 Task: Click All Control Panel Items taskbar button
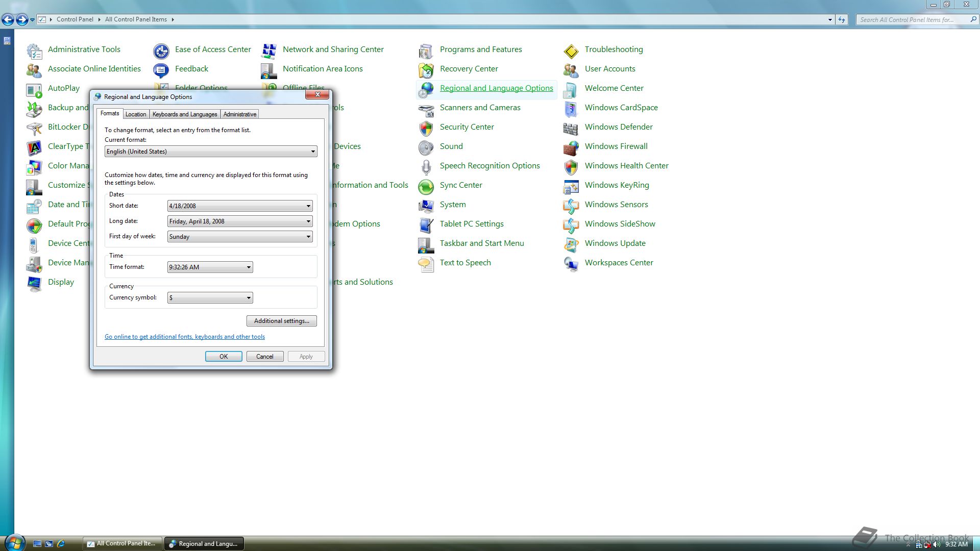coord(122,543)
